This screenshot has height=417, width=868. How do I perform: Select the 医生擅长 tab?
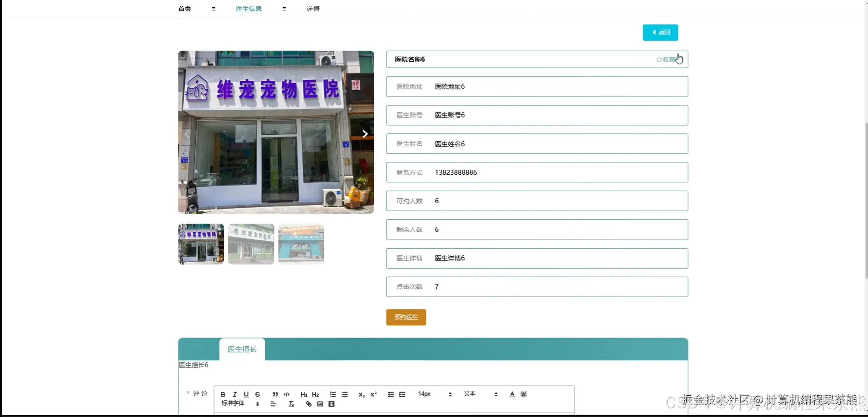[242, 349]
